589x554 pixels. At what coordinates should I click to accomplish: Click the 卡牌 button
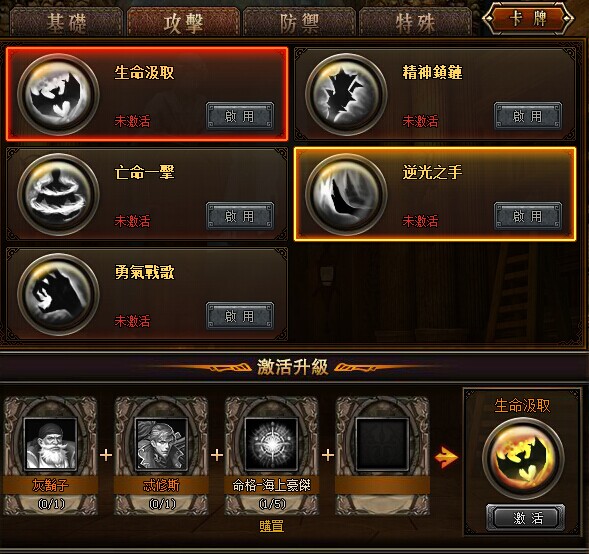[x=528, y=18]
